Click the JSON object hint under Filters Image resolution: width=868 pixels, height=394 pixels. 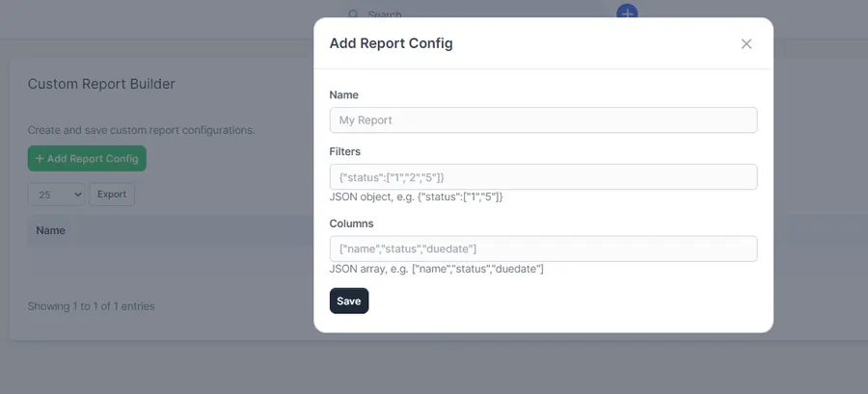pyautogui.click(x=416, y=197)
